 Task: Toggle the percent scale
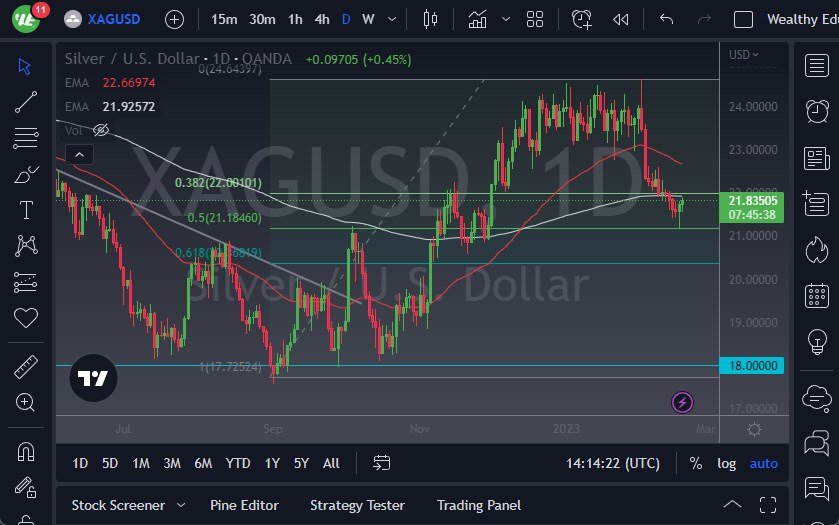click(x=696, y=463)
